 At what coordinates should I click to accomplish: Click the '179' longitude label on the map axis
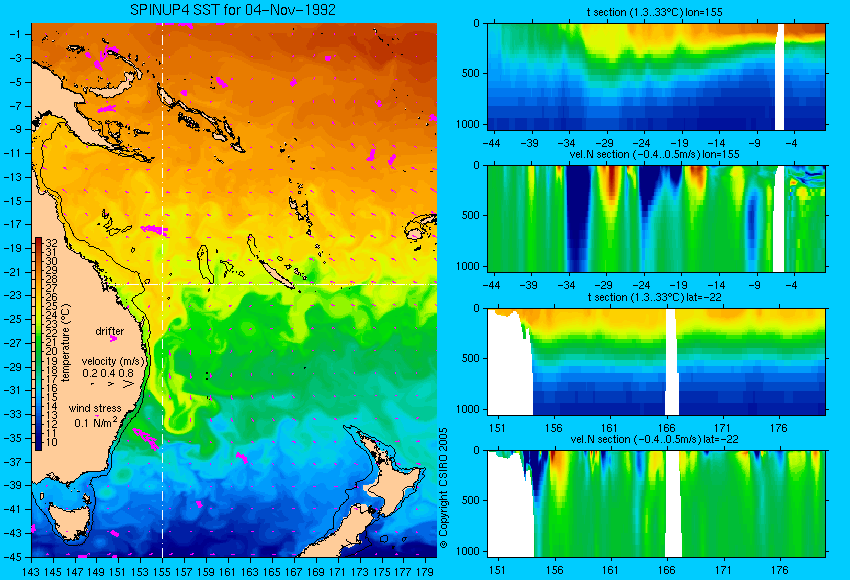tap(425, 571)
